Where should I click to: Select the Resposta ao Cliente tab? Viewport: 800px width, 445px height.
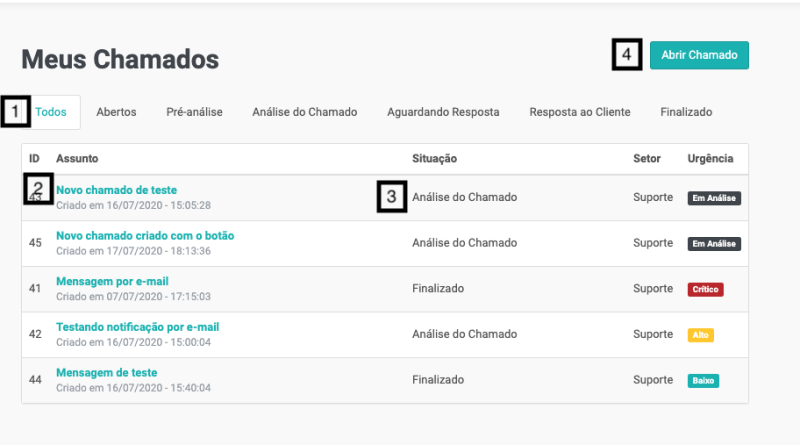click(580, 112)
